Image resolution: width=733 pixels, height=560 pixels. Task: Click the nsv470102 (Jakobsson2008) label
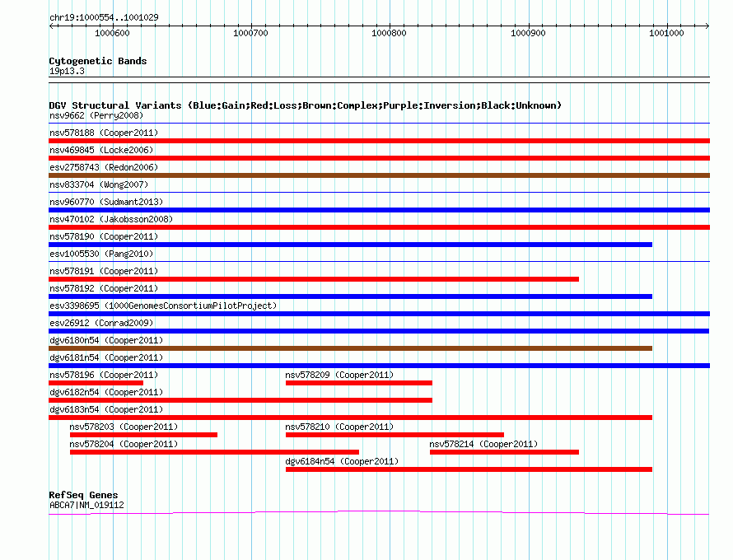pos(111,219)
